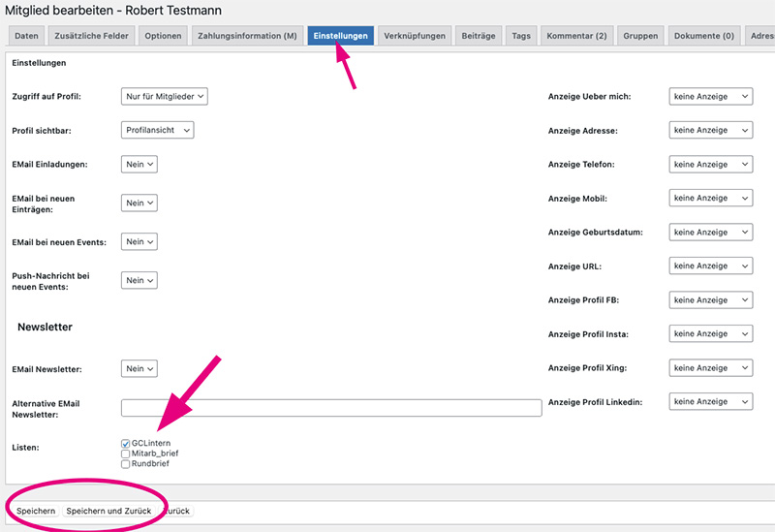This screenshot has width=775, height=532.
Task: Open the EMail Newsletter dropdown
Action: (x=139, y=369)
